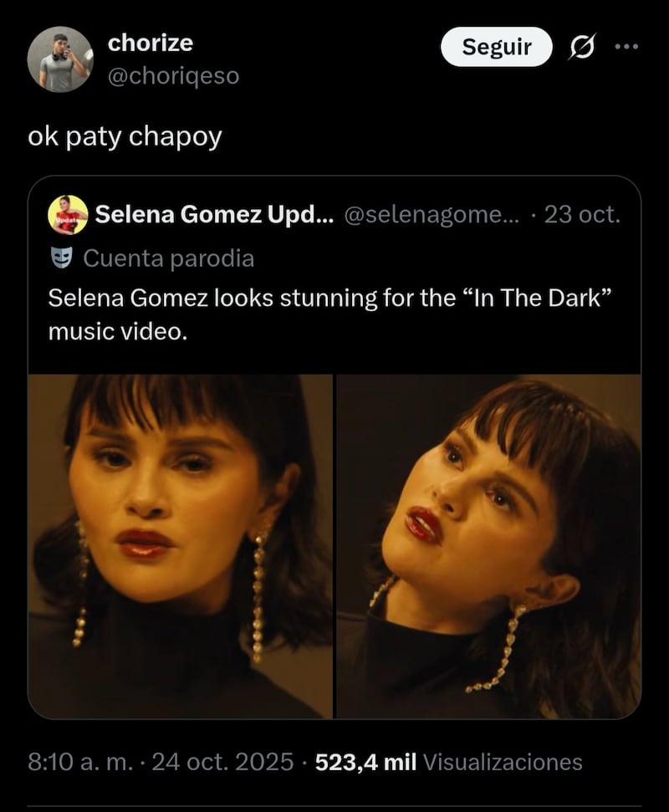
Task: Click the "ok paty chapoy" post text
Action: (125, 136)
